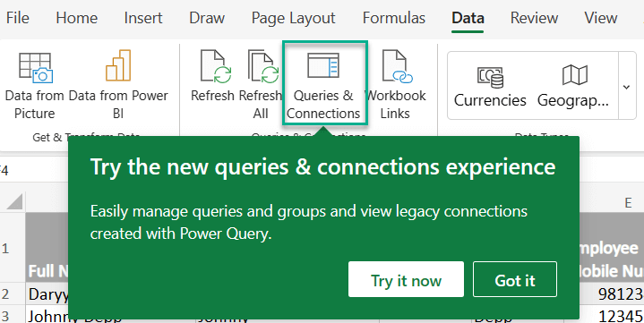Viewport: 644px width, 323px height.
Task: Open the File menu
Action: click(x=18, y=18)
